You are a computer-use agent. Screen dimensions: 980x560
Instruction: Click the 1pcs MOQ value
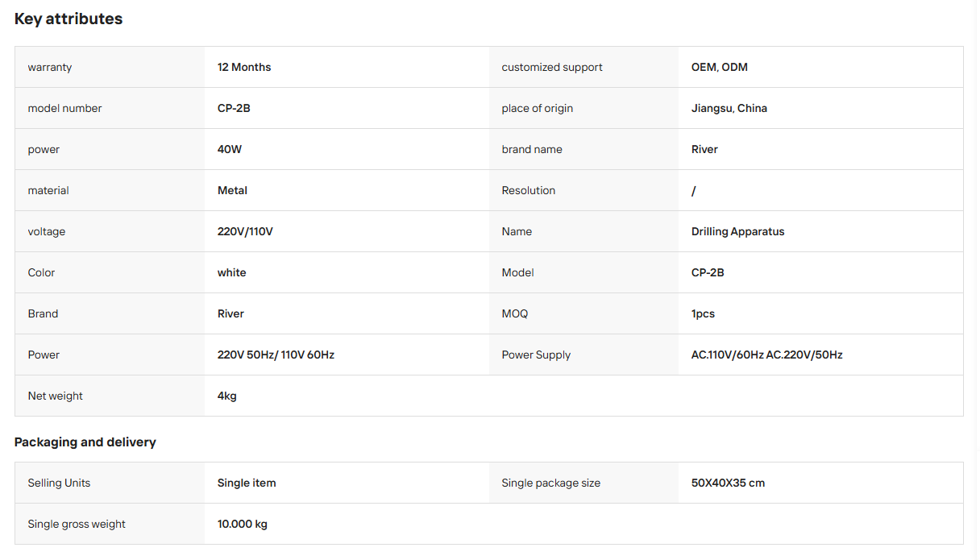click(x=703, y=313)
